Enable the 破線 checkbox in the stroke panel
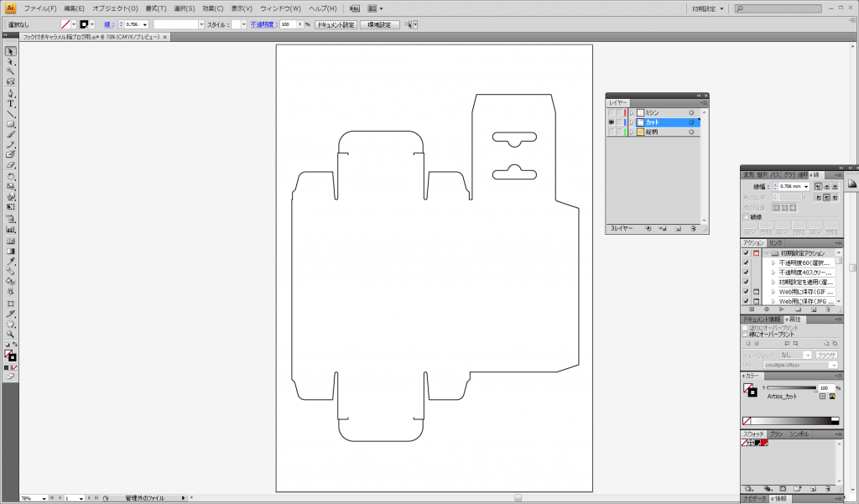859x504 pixels. pyautogui.click(x=746, y=216)
